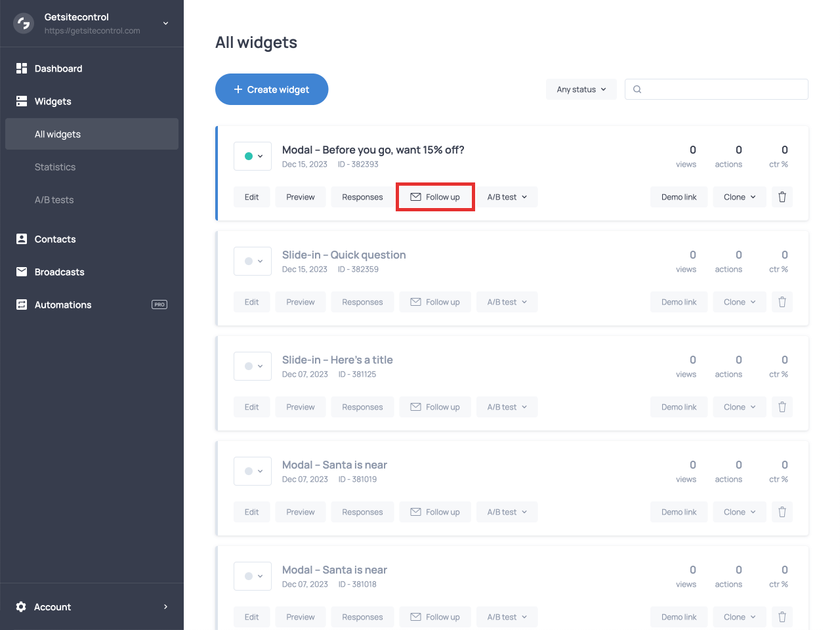Toggle status of Slide-in Quick question widget

coord(253,261)
